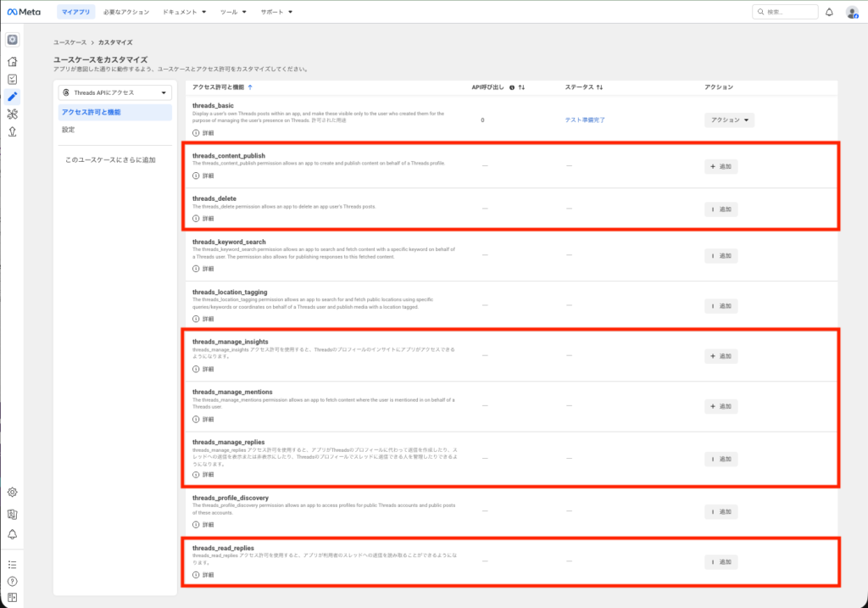Select the マイアプリ tab in the header

tap(76, 12)
